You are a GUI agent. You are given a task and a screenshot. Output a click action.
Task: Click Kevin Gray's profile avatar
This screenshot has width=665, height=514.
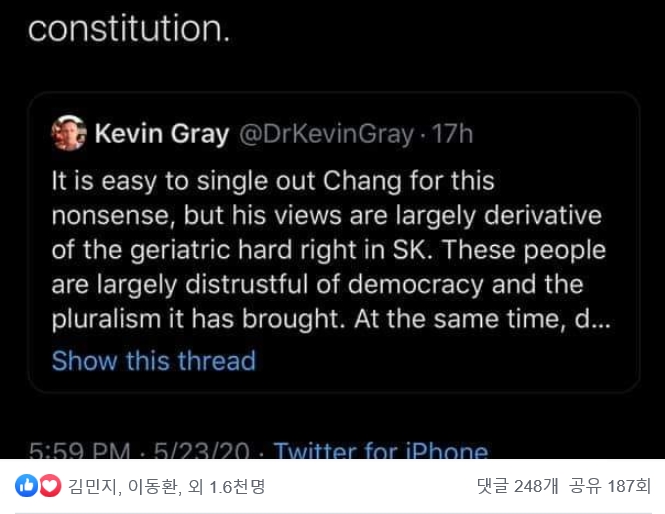(68, 133)
